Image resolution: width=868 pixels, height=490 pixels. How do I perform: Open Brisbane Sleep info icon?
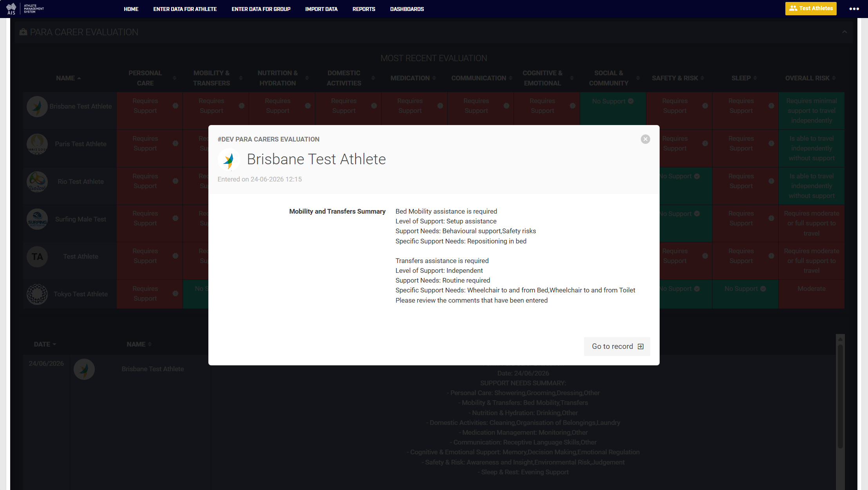tap(771, 106)
